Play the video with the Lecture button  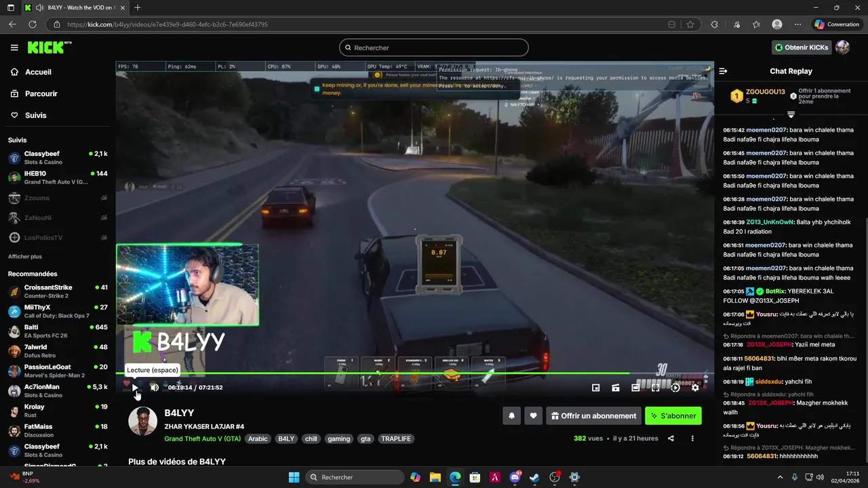(x=134, y=387)
